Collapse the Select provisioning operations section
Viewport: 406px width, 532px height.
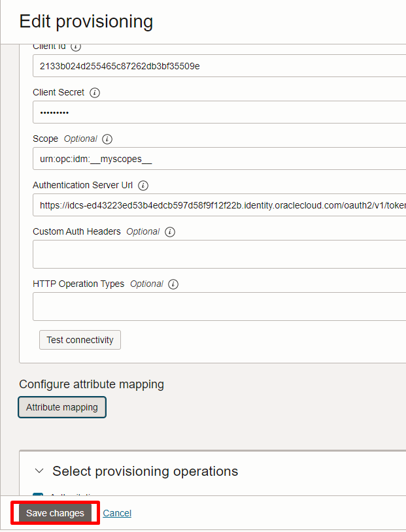[x=39, y=471]
